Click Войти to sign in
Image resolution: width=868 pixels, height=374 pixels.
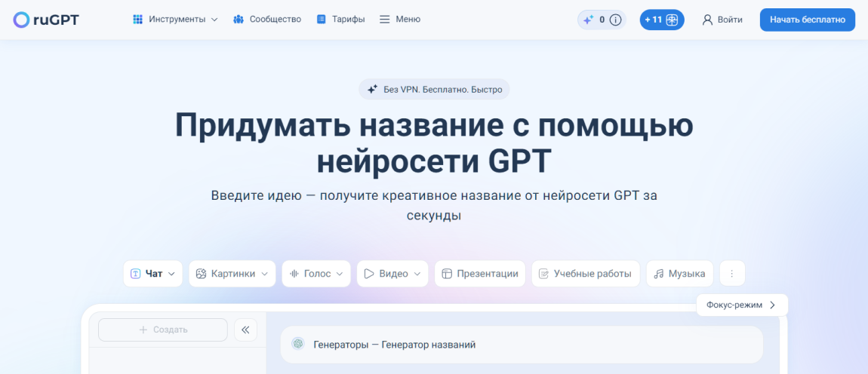[x=722, y=20]
